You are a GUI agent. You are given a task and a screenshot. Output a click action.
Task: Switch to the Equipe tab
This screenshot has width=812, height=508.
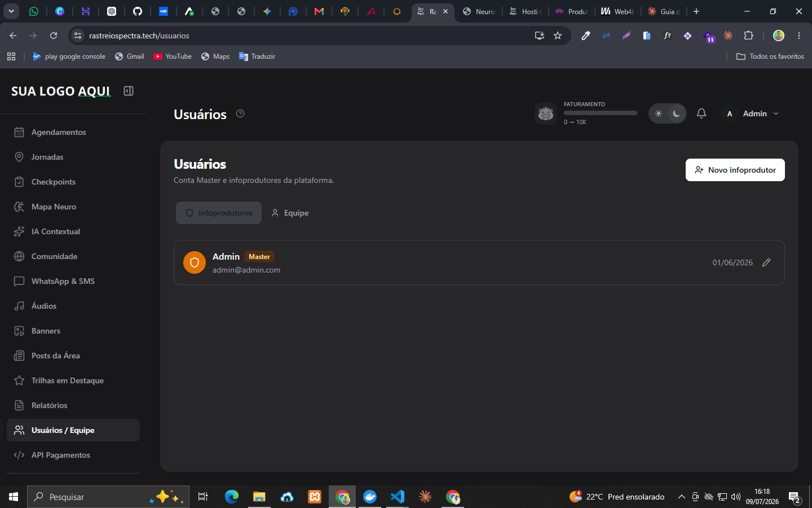[x=290, y=213]
